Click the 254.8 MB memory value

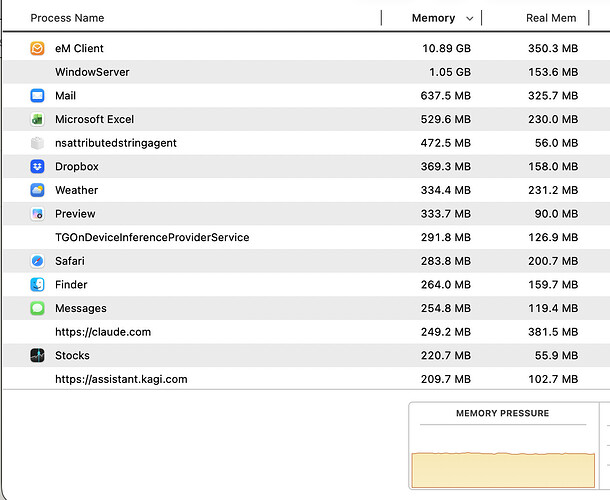(x=446, y=308)
